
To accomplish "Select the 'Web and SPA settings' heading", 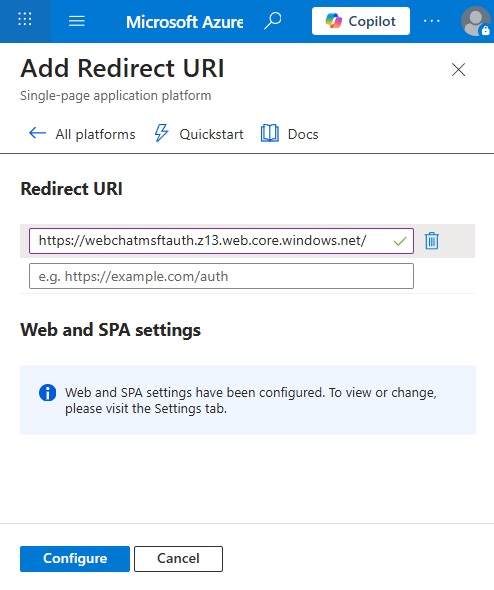I will click(111, 330).
